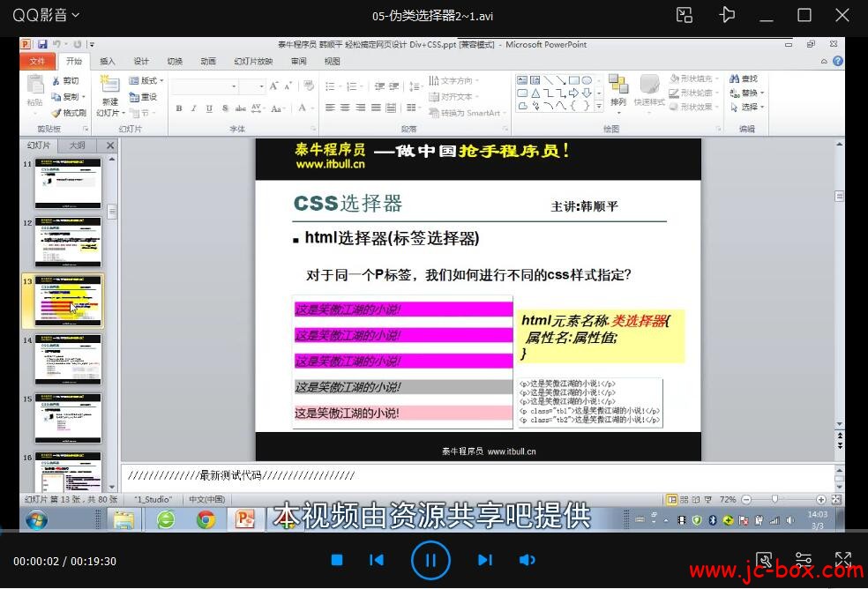Toggle pin QQ影音 window on top
868x589 pixels.
tap(727, 15)
